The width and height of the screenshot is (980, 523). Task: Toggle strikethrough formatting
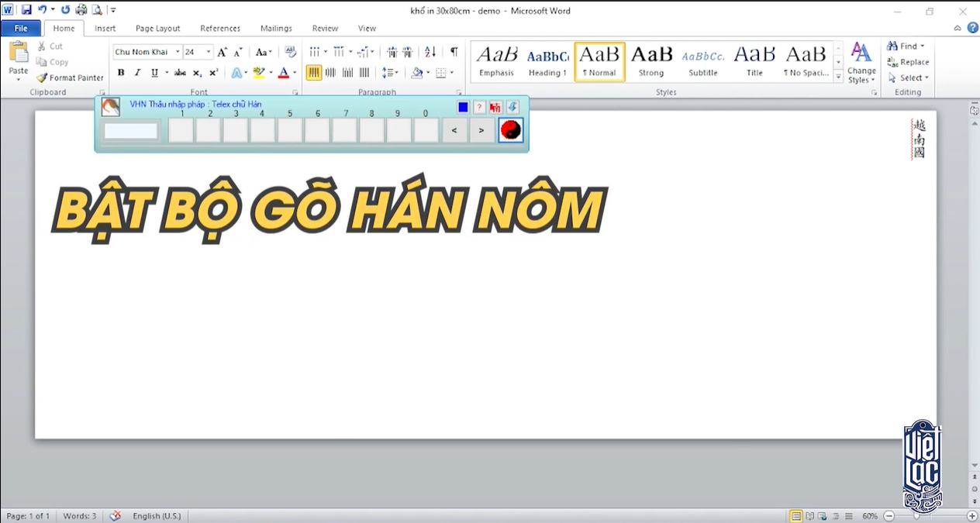pos(180,73)
